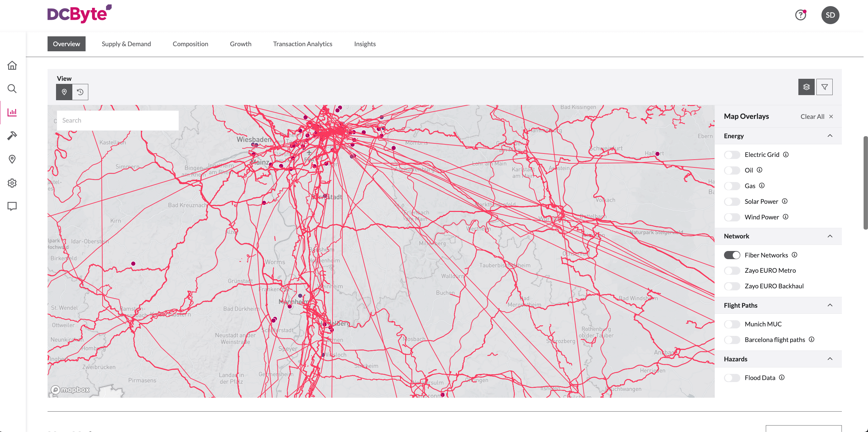Select the hammer tools sidebar icon

[12, 136]
